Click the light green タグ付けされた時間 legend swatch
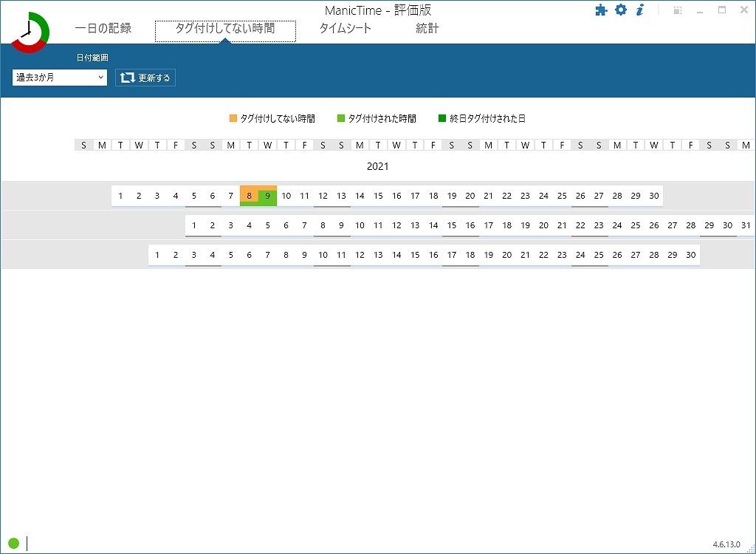This screenshot has height=554, width=756. click(x=341, y=118)
